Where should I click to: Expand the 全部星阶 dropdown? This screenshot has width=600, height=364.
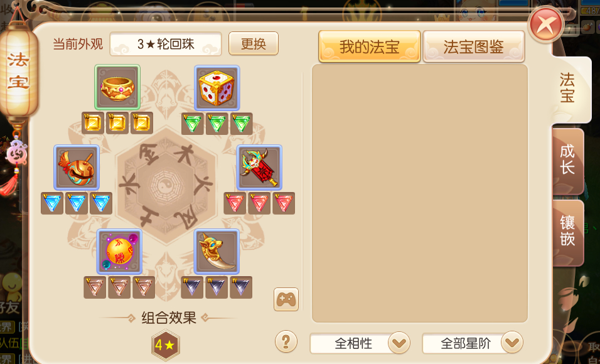pyautogui.click(x=512, y=342)
